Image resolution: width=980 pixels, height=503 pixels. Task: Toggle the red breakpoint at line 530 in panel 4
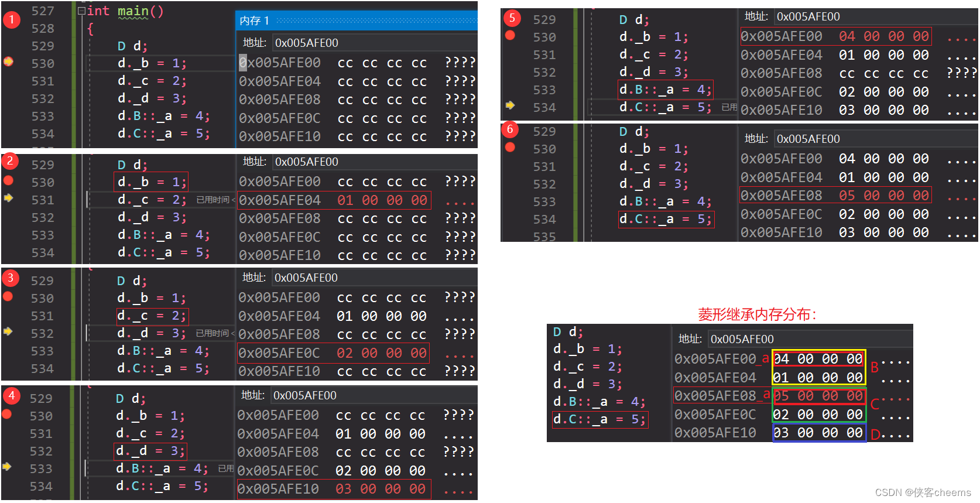tap(7, 414)
